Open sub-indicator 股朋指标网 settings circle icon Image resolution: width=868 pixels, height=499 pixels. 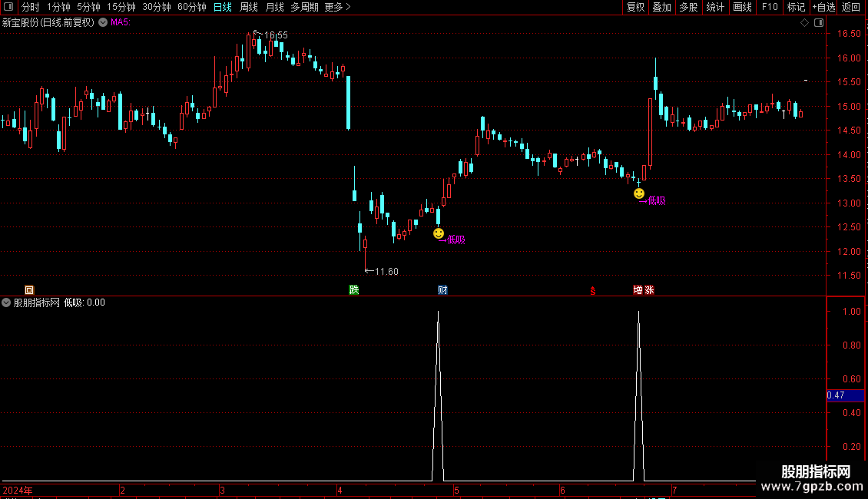point(6,302)
